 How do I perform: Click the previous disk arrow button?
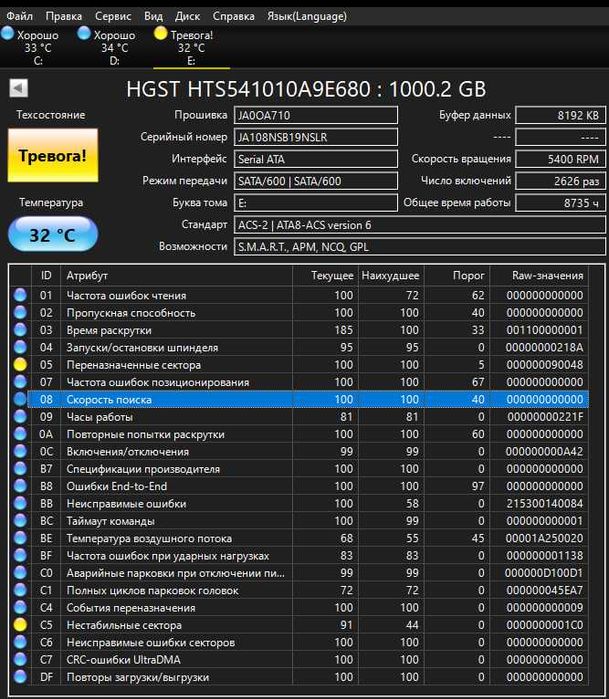tap(19, 88)
